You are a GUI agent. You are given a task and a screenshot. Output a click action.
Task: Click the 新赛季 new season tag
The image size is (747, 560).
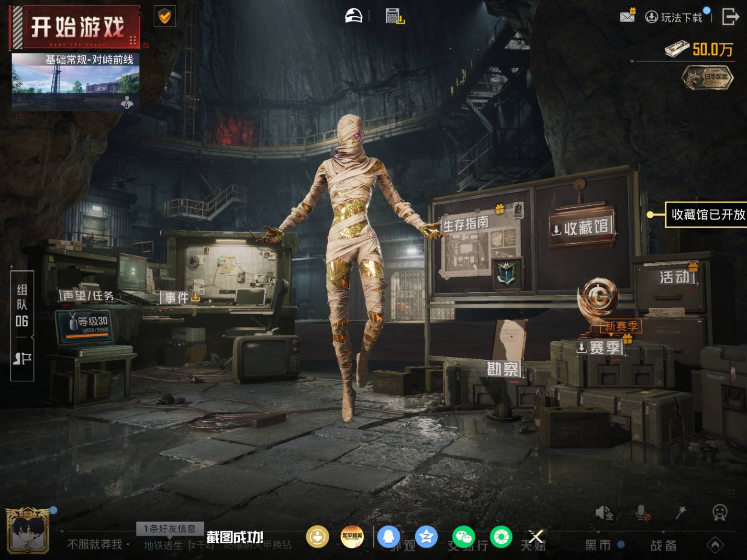(x=621, y=326)
